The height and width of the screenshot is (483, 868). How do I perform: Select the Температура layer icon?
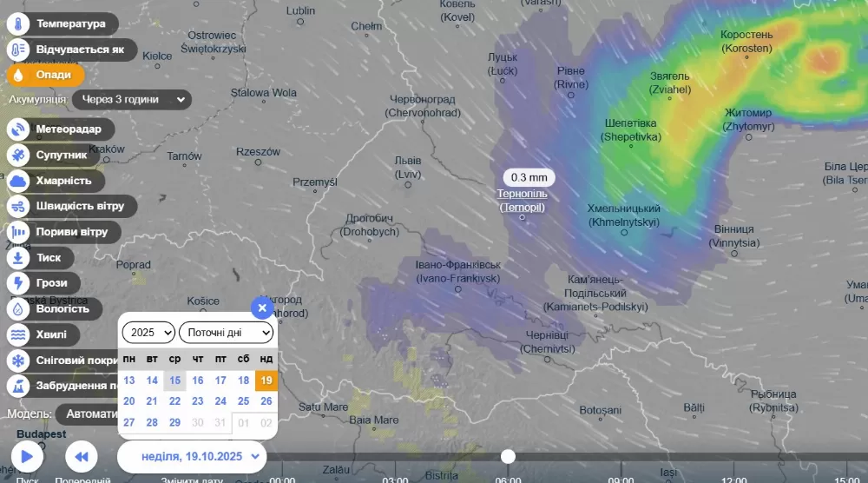coord(18,24)
